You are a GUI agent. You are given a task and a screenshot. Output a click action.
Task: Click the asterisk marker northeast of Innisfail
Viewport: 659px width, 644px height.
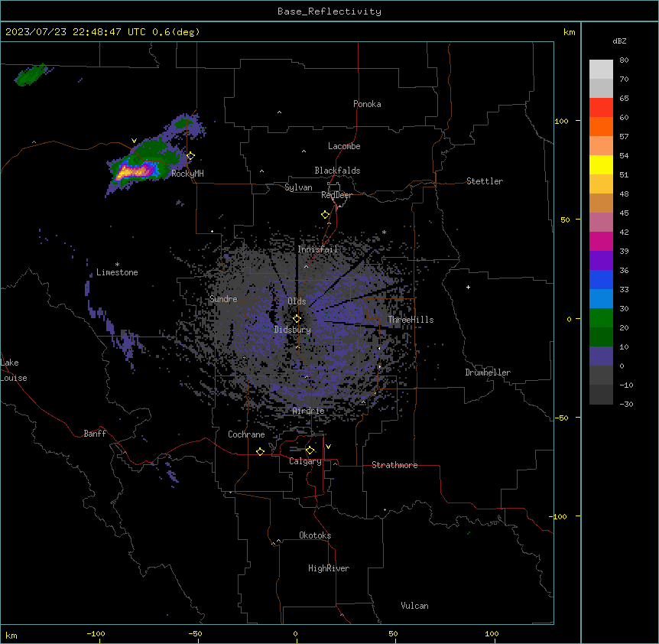(384, 232)
